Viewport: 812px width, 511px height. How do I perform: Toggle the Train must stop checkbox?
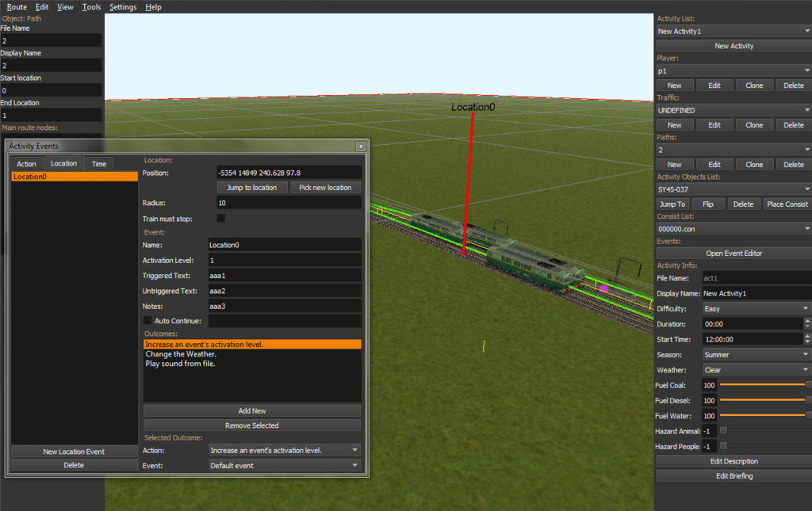(x=221, y=218)
